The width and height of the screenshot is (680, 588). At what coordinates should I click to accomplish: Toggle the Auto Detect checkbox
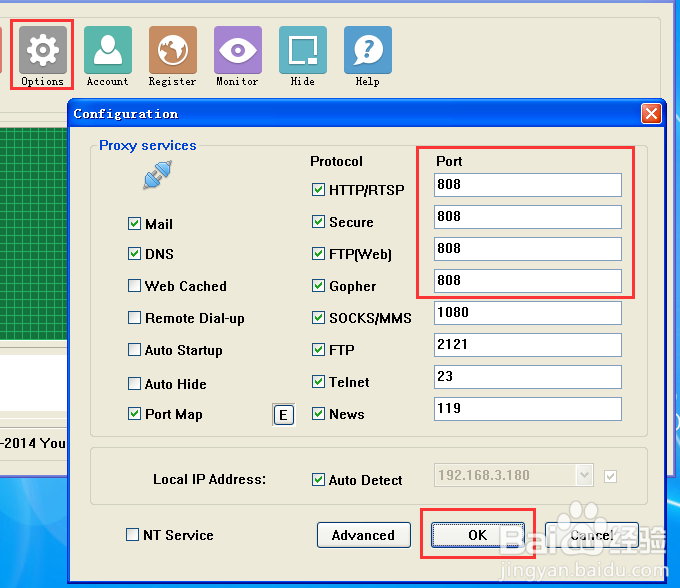[318, 480]
